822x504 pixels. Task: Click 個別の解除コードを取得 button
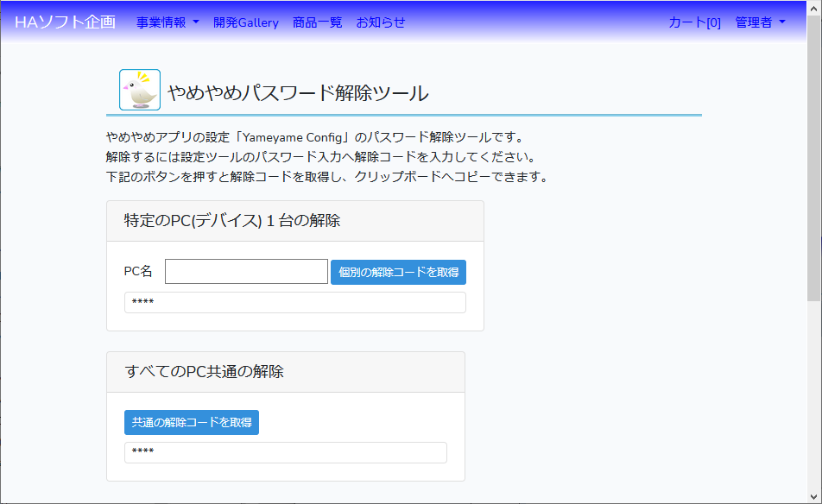[x=398, y=273]
